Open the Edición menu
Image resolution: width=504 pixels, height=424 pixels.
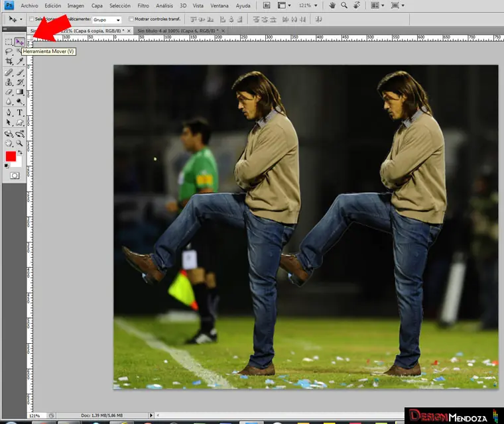click(x=52, y=5)
